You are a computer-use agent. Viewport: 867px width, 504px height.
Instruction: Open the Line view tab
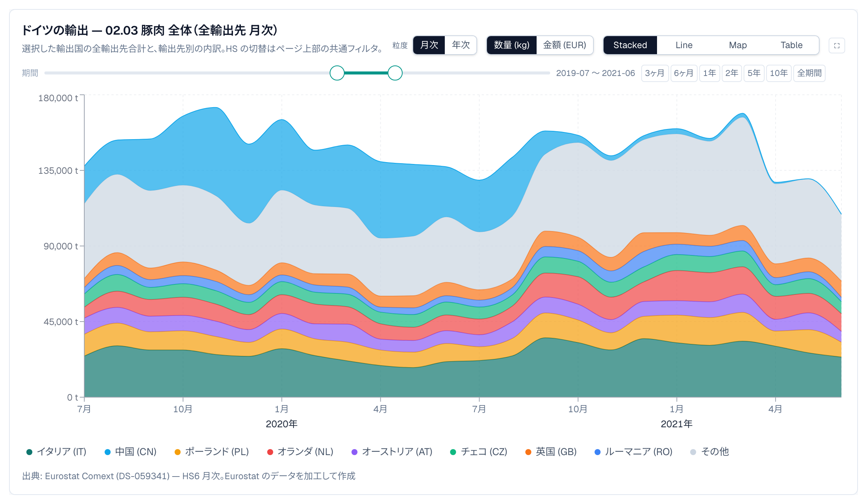coord(684,45)
